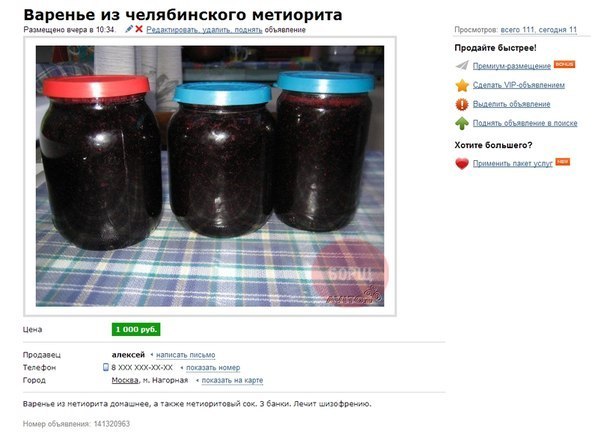Click the red X delete icon
This screenshot has width=604, height=434.
pos(139,29)
